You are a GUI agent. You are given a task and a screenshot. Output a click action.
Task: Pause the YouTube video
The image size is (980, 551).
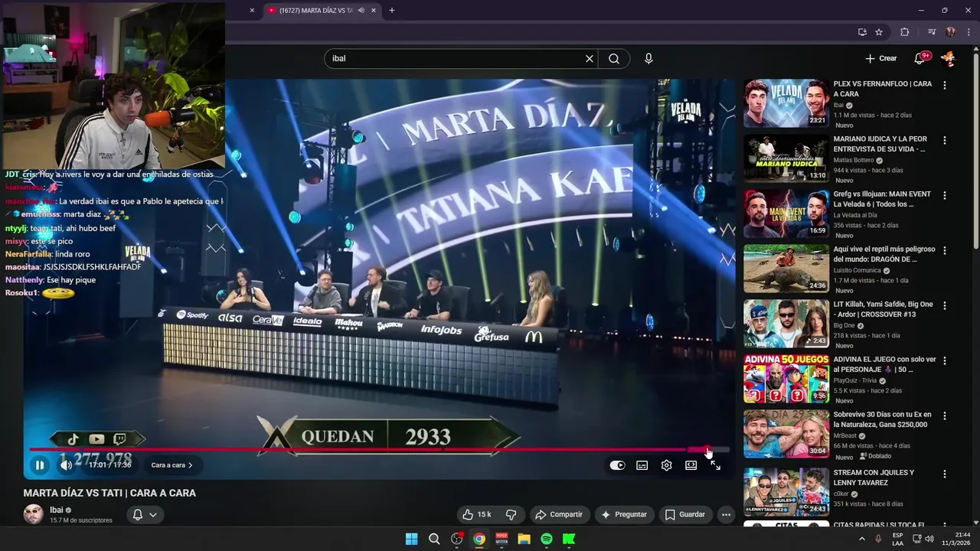pos(40,465)
